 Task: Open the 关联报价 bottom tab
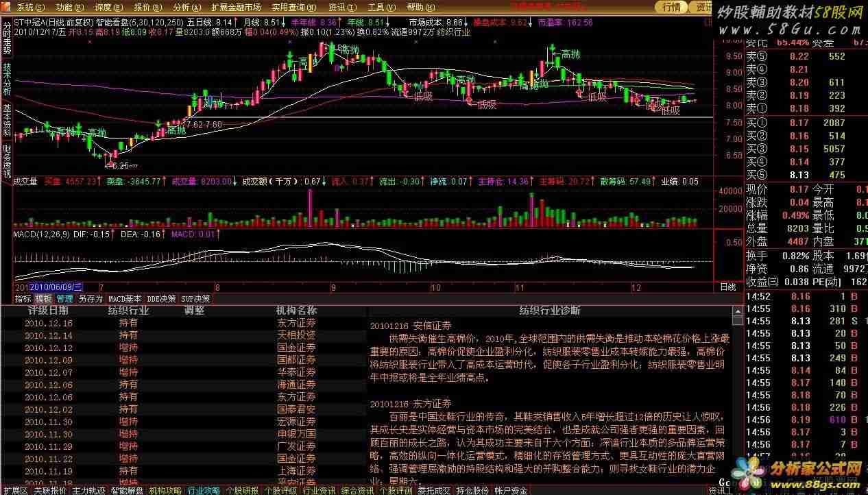click(50, 490)
